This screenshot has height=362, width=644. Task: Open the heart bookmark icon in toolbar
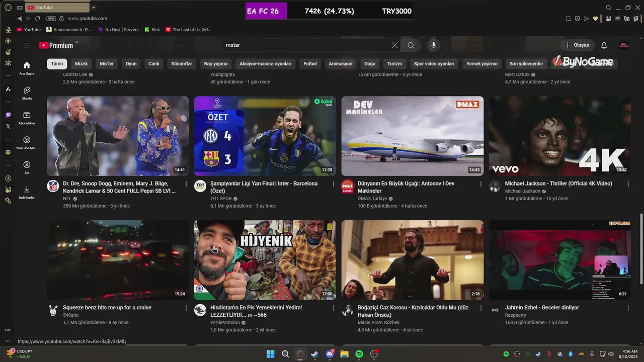(x=596, y=19)
